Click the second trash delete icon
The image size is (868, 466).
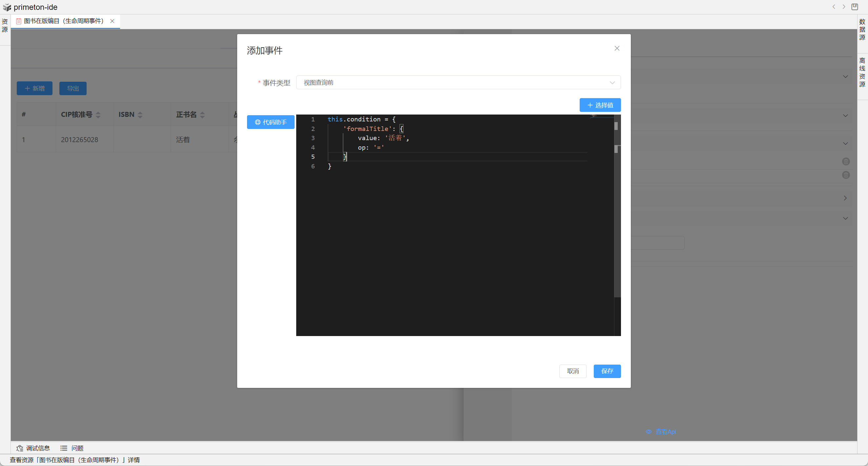(x=846, y=175)
